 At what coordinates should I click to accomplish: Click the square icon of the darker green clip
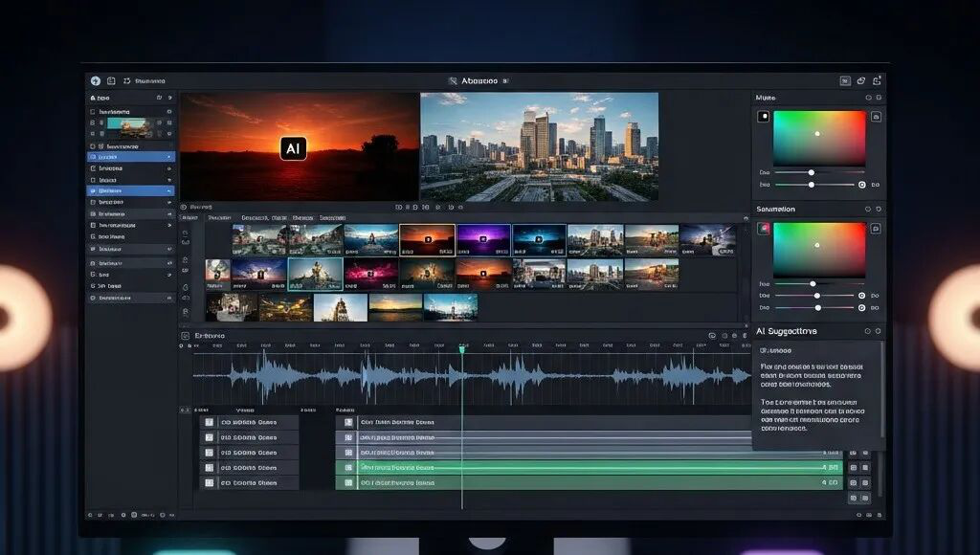348,482
